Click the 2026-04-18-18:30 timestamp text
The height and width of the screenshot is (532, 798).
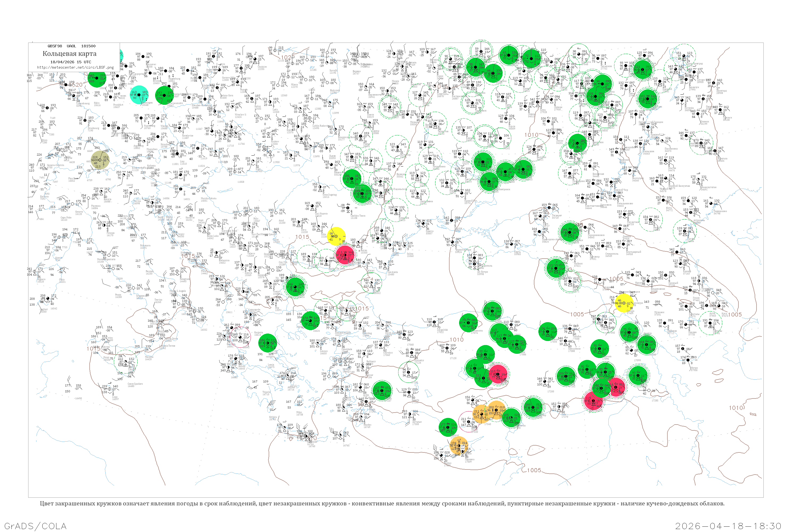click(x=728, y=526)
